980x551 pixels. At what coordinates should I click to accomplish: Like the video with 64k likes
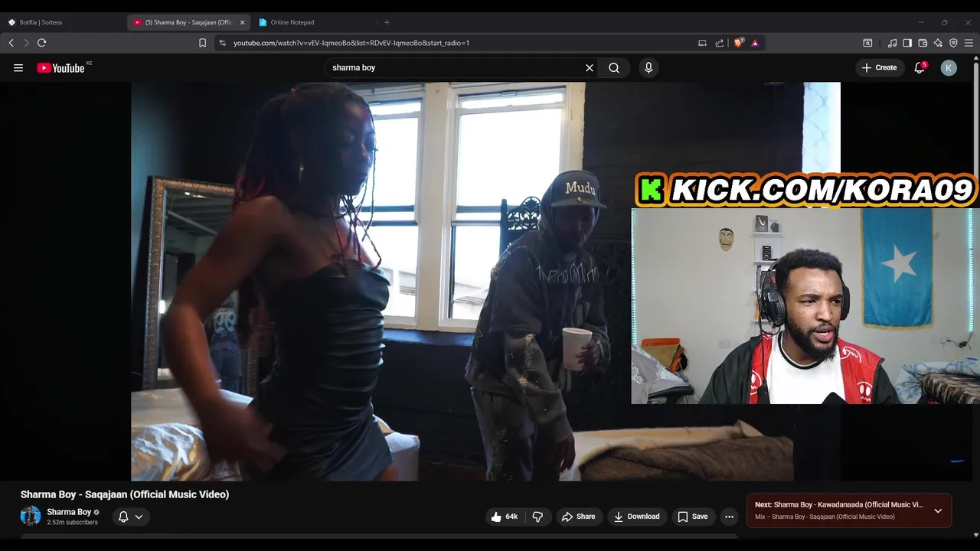click(505, 517)
